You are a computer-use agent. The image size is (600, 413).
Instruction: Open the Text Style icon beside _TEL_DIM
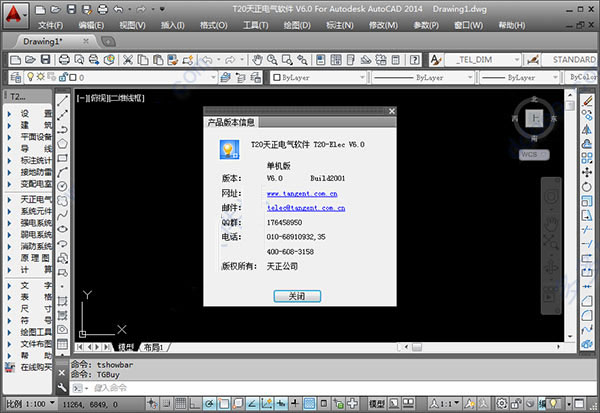tap(435, 60)
